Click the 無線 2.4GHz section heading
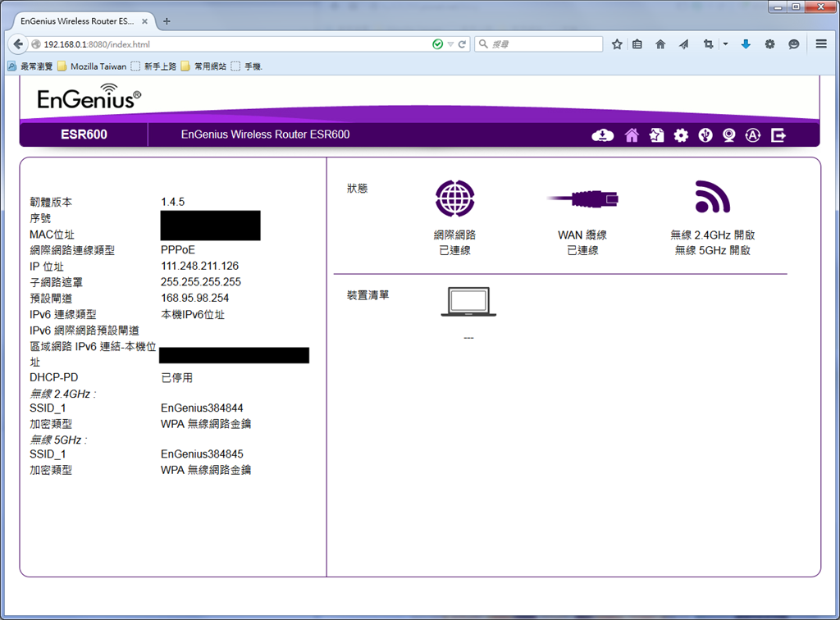 [62, 394]
